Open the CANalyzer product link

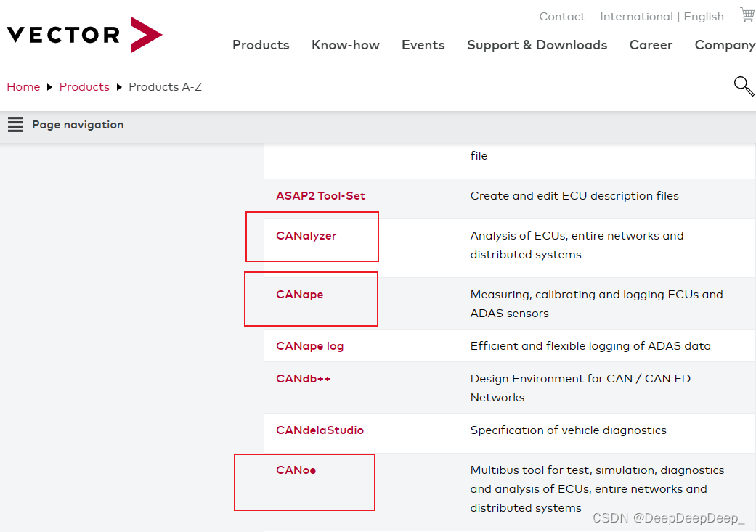click(x=306, y=236)
